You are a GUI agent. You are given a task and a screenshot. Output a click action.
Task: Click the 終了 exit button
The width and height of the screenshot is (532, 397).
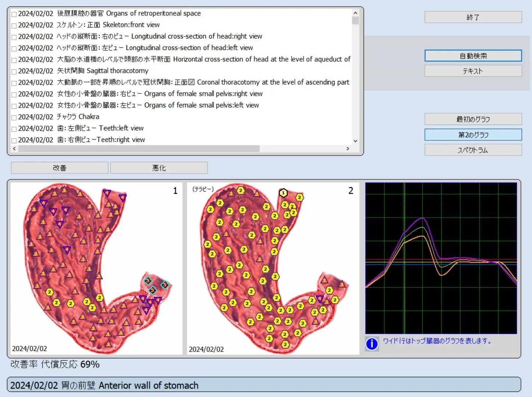tap(473, 17)
